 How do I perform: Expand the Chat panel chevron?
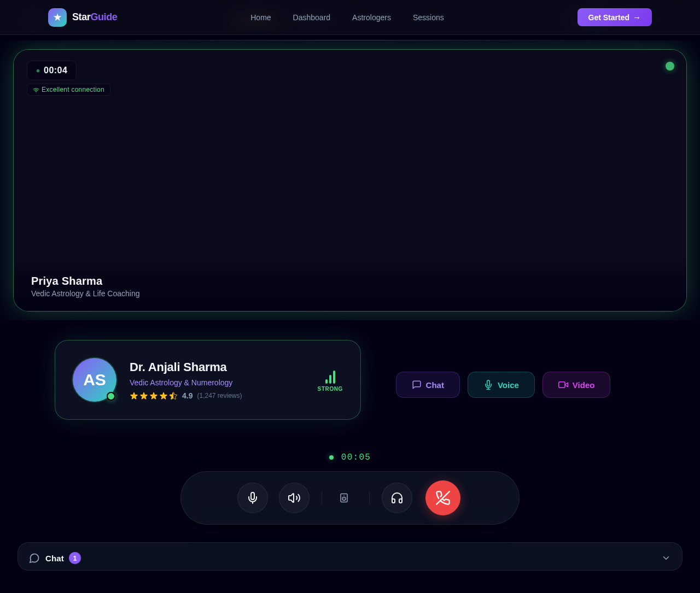[x=666, y=558]
